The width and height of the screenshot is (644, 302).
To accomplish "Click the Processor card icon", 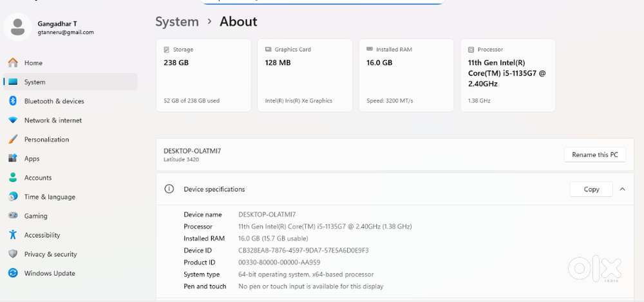I will (471, 50).
